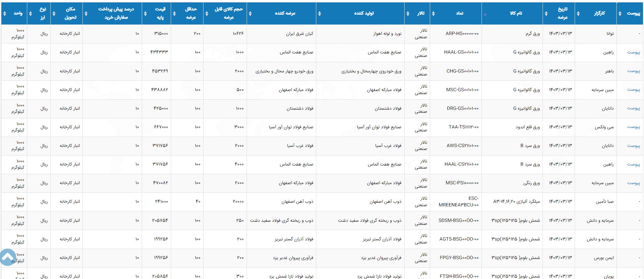Open پیوست link for باهنر CHG-GS row
Viewport: 644px width, 279px height.
pos(633,71)
